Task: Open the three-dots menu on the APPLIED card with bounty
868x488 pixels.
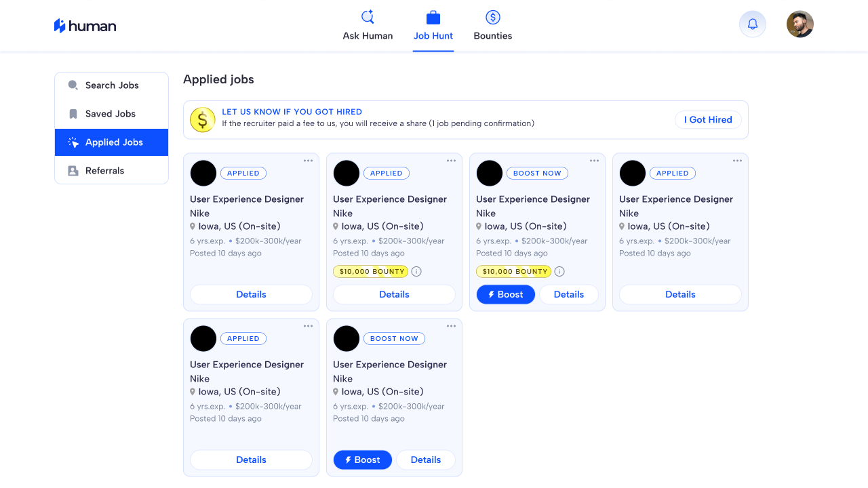Action: coord(451,161)
